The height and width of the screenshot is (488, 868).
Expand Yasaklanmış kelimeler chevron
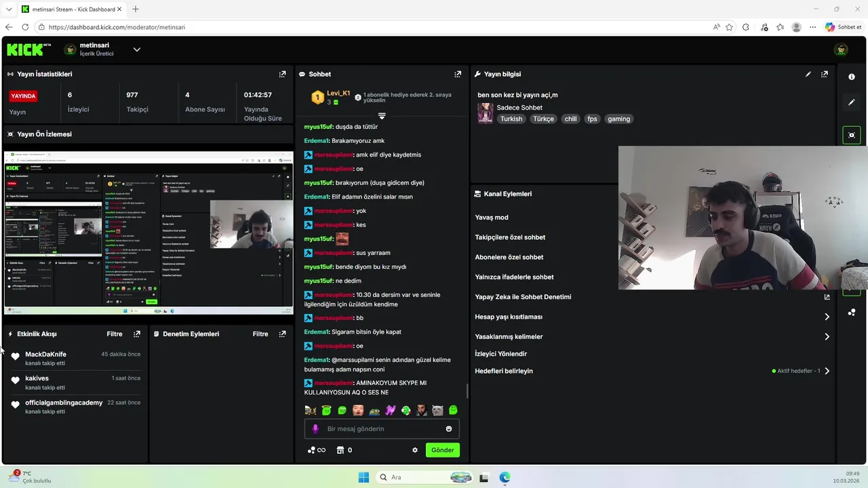(827, 336)
